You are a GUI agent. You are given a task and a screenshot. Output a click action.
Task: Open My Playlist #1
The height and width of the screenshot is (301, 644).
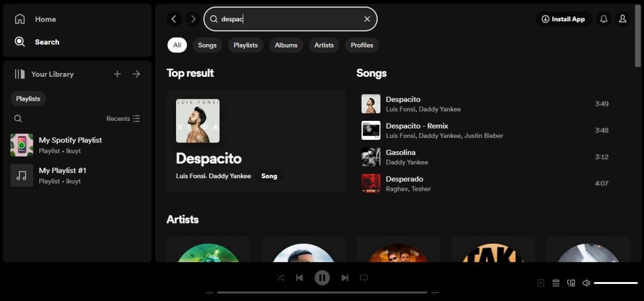(77, 175)
